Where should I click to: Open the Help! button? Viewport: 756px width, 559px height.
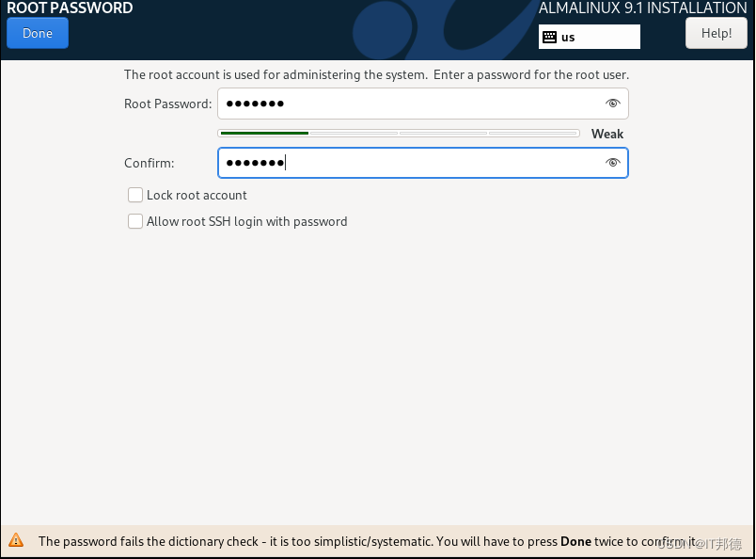pyautogui.click(x=716, y=33)
